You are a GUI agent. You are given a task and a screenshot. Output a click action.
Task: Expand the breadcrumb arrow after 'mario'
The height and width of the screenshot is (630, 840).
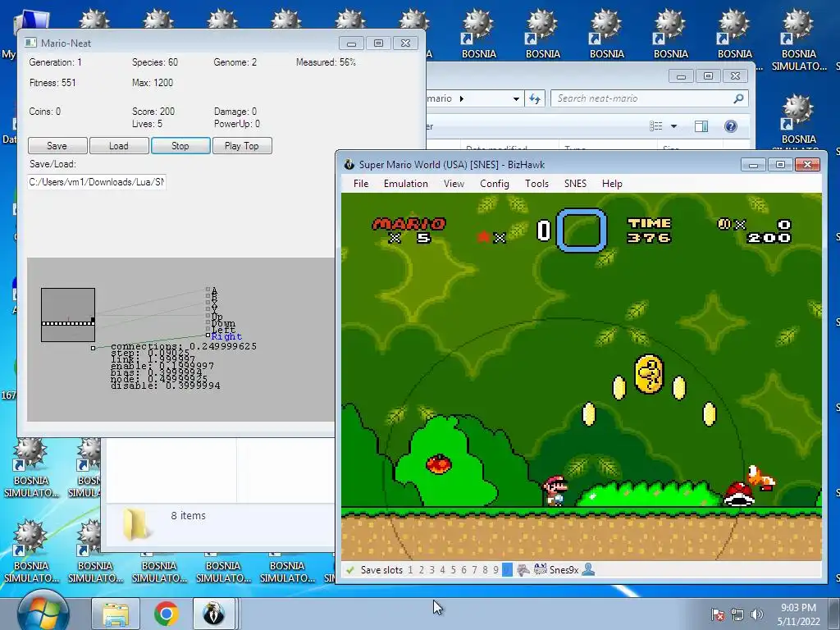[462, 98]
